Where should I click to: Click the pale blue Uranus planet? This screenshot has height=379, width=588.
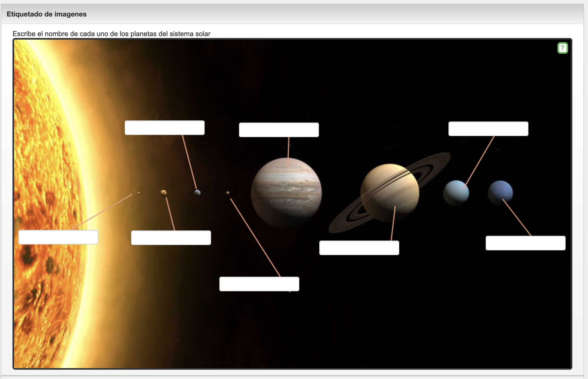(x=456, y=193)
